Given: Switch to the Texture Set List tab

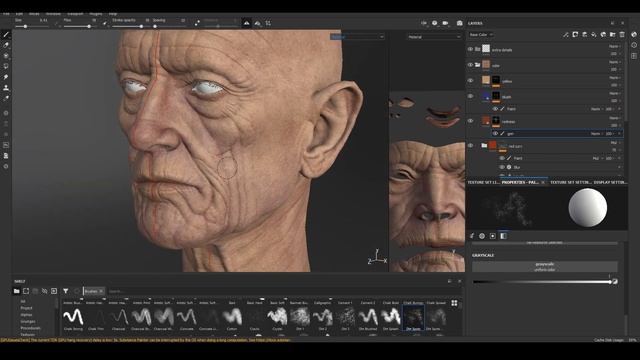Looking at the screenshot, I should pyautogui.click(x=483, y=182).
